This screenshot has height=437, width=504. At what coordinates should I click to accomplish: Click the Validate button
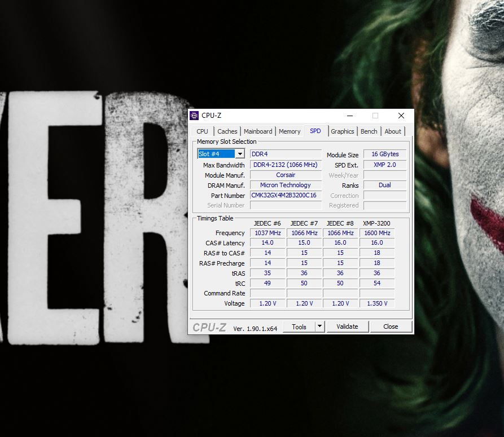click(347, 326)
